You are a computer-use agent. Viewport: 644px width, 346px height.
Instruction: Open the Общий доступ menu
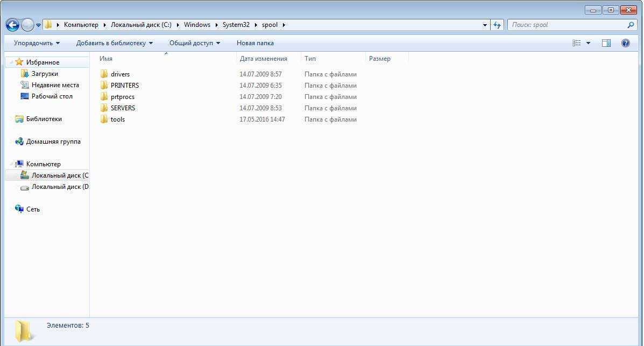pos(195,43)
